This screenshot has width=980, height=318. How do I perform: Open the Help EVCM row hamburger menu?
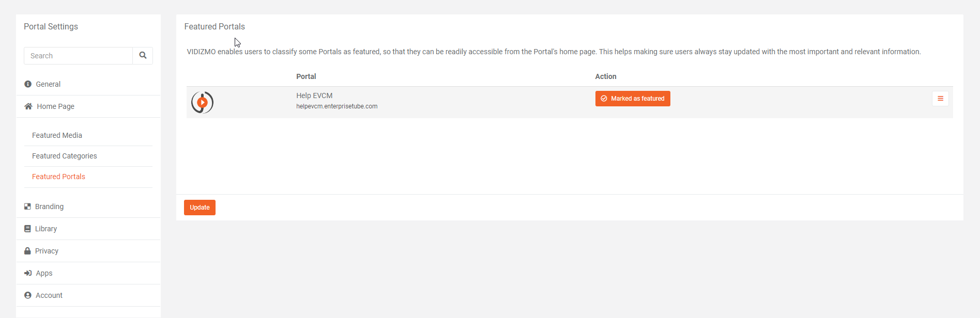(940, 99)
